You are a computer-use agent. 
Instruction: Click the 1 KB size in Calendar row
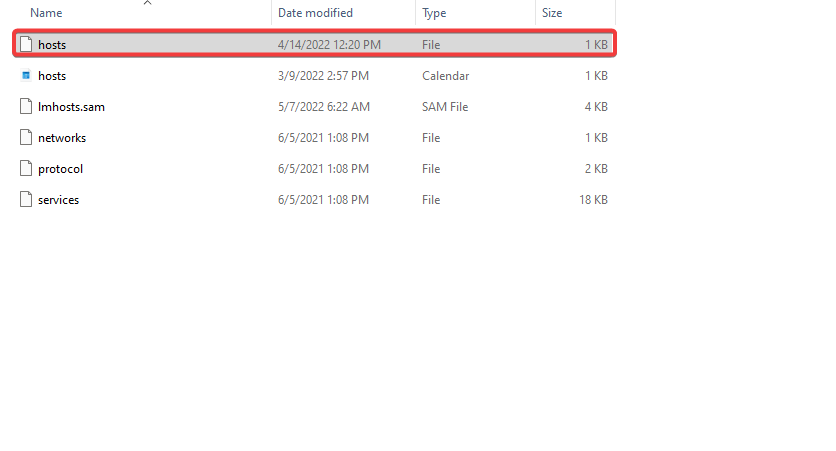point(596,76)
